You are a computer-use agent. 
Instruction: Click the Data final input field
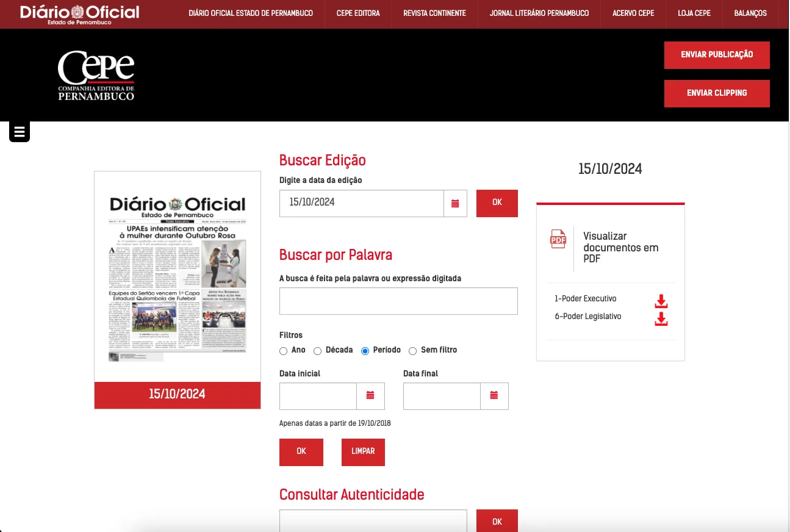click(442, 396)
